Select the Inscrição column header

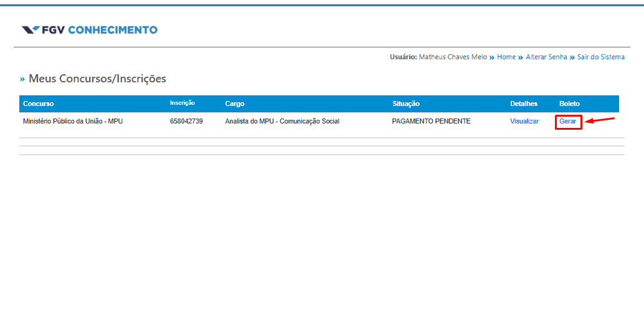click(x=182, y=103)
